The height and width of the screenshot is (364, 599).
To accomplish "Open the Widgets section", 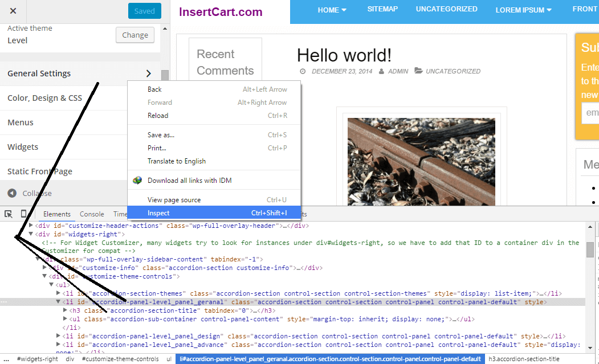I will [x=23, y=146].
